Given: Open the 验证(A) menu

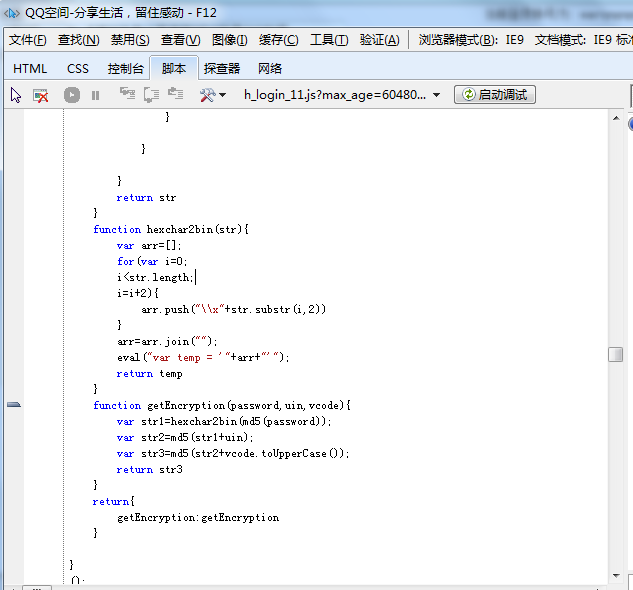Looking at the screenshot, I should click(x=379, y=40).
